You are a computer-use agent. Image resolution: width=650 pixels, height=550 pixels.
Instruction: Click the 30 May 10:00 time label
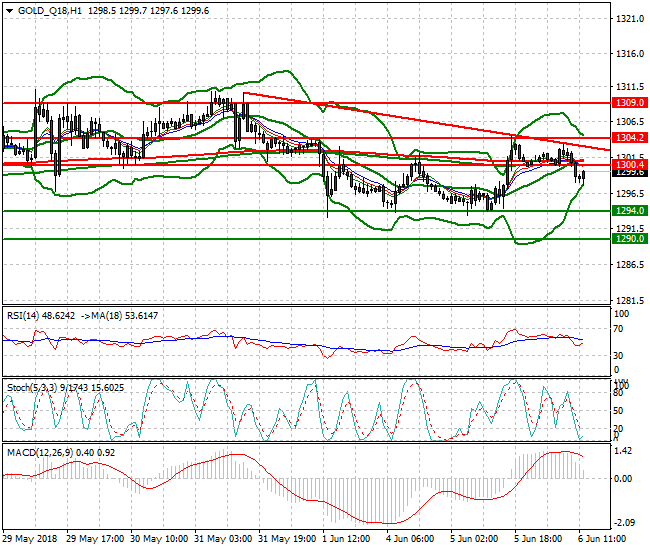point(159,539)
